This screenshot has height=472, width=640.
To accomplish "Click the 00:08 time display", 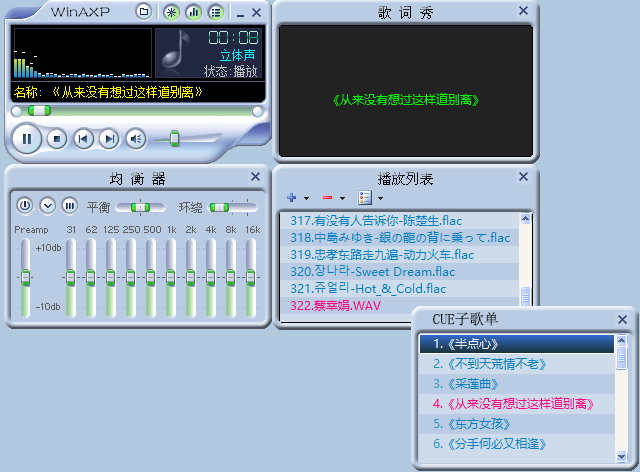I will coord(233,38).
